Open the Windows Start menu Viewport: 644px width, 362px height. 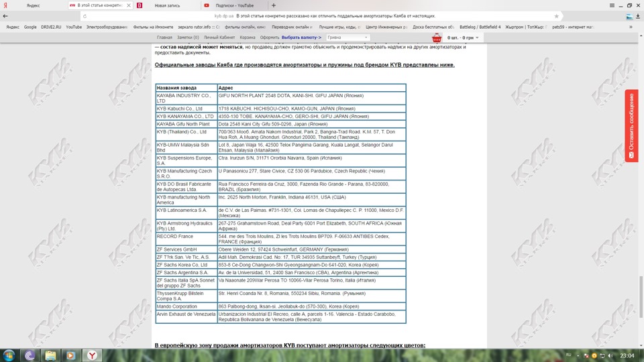(x=9, y=355)
